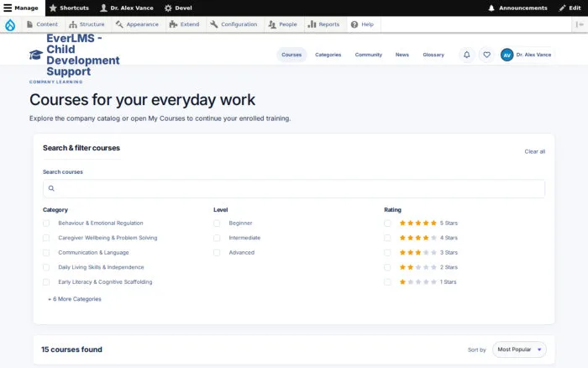Check the Beginner level filter
The width and height of the screenshot is (588, 368).
tap(217, 223)
